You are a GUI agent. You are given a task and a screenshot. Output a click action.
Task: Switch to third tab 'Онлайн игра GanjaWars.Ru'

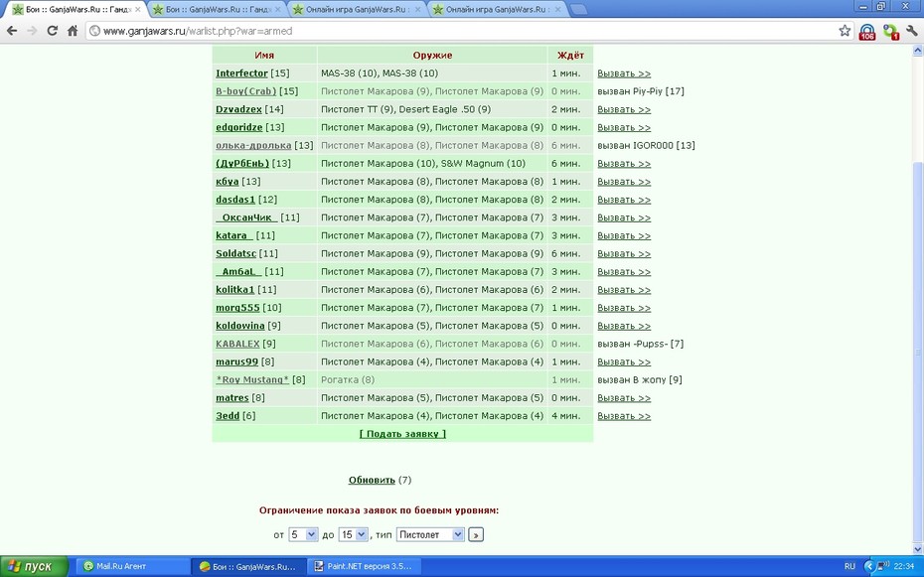tap(357, 9)
